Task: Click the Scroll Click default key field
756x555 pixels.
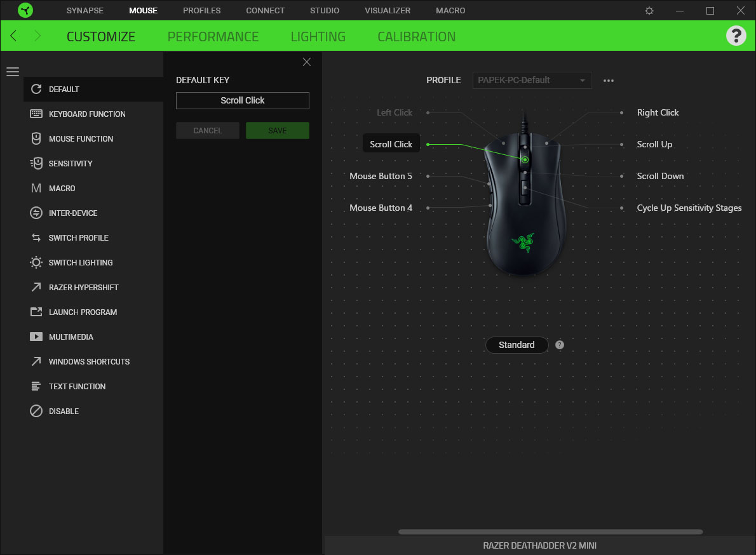Action: click(x=243, y=100)
